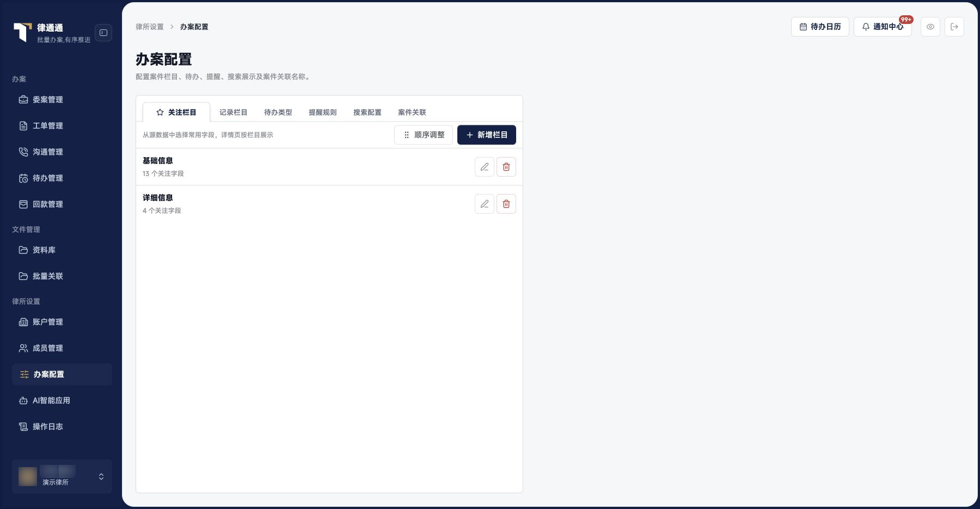The height and width of the screenshot is (509, 980).
Task: Open AI智能应用
Action: (x=62, y=401)
